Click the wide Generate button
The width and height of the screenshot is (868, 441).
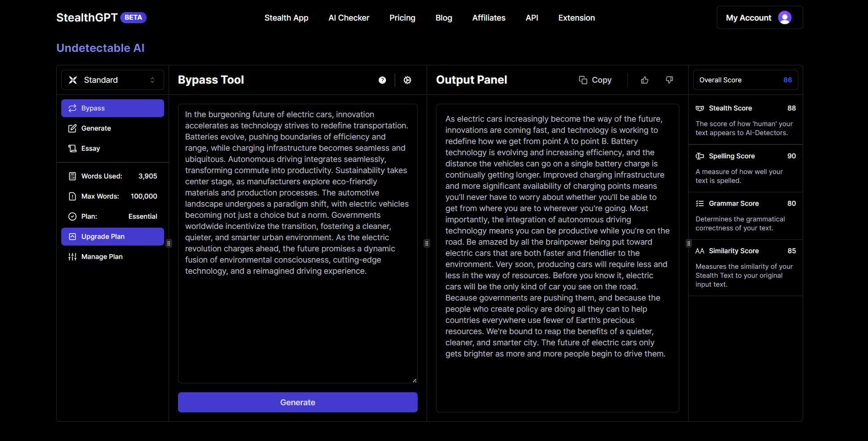(298, 403)
